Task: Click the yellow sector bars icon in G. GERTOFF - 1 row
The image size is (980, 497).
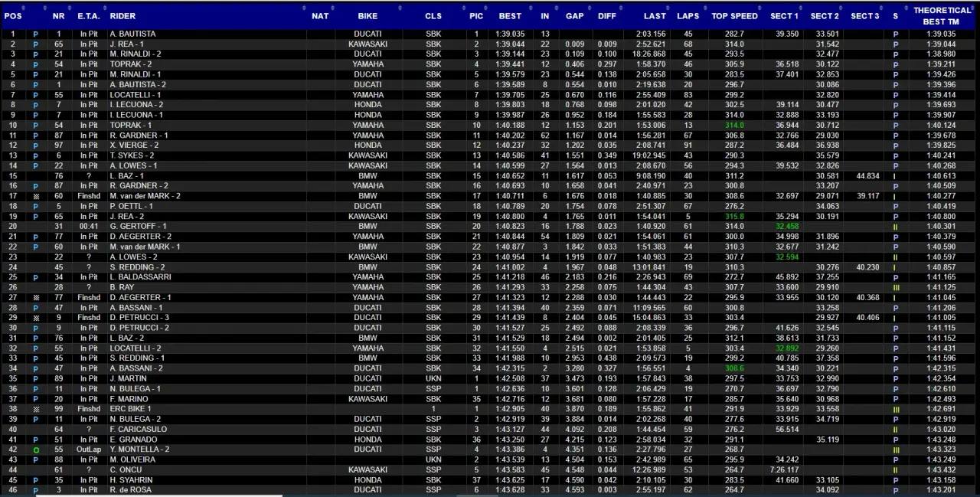Action: [x=896, y=227]
